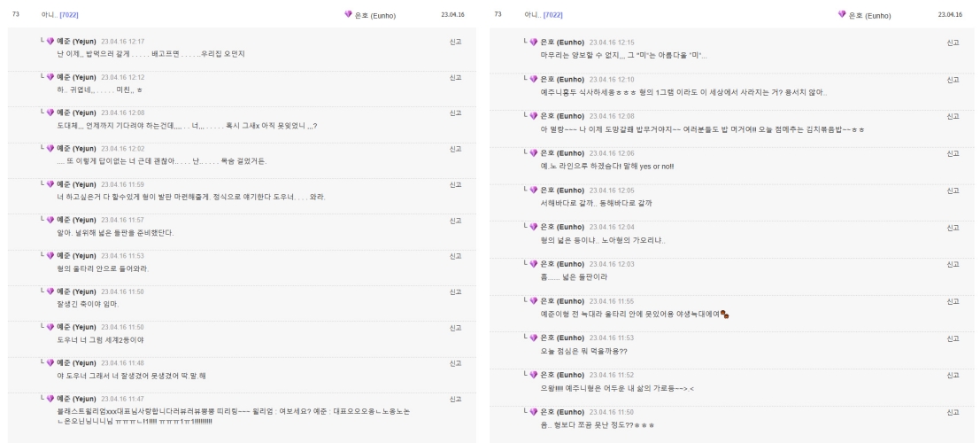Click timestamp '23.04.16 11:47' on Yejun's comment
This screenshot has height=443, width=980.
[x=122, y=399]
